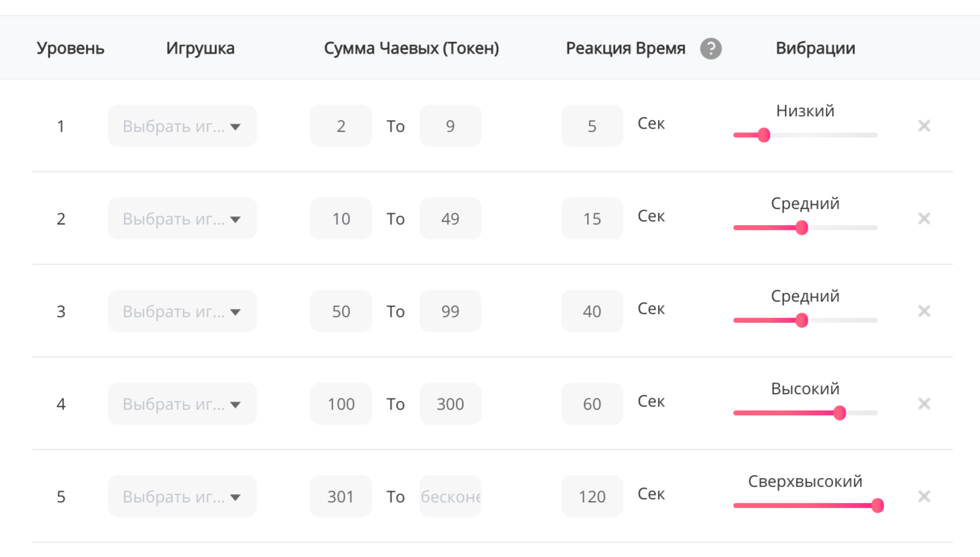980x557 pixels.
Task: Remove level 1 row with X icon
Action: (924, 126)
